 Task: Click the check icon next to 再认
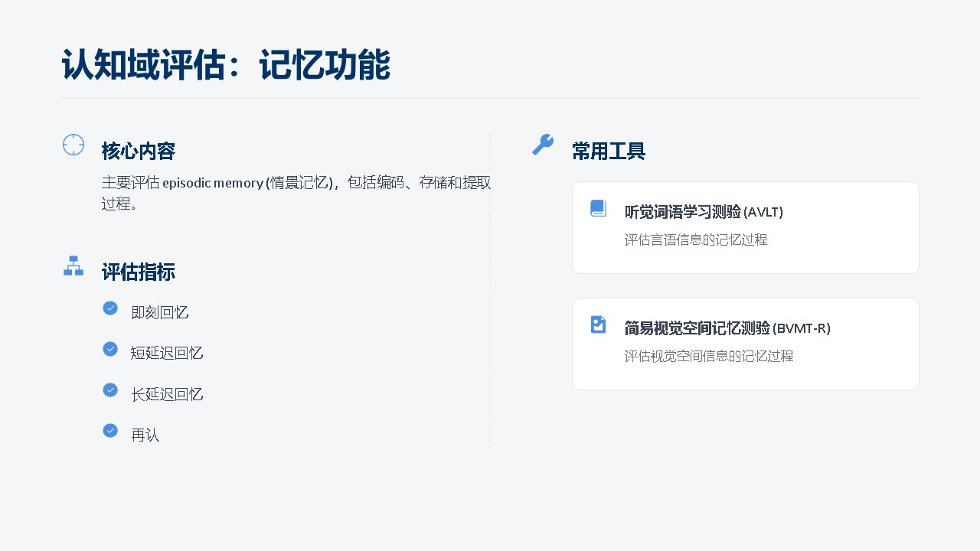[x=110, y=430]
